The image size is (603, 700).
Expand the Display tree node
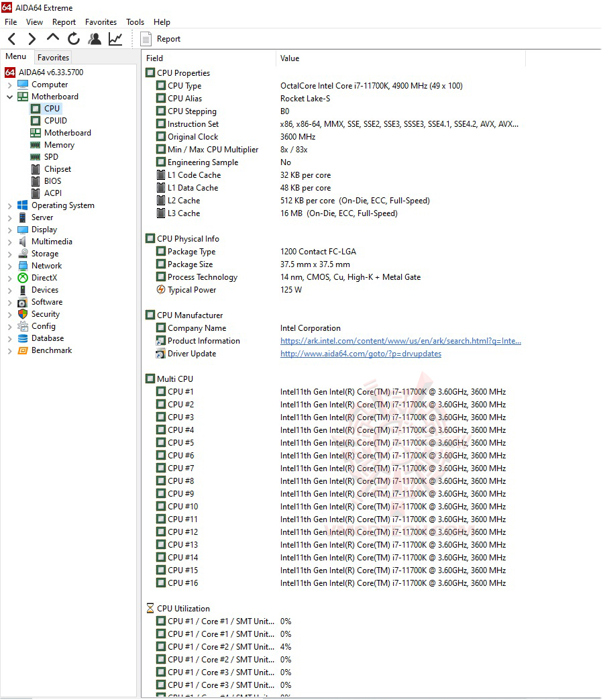tap(10, 230)
